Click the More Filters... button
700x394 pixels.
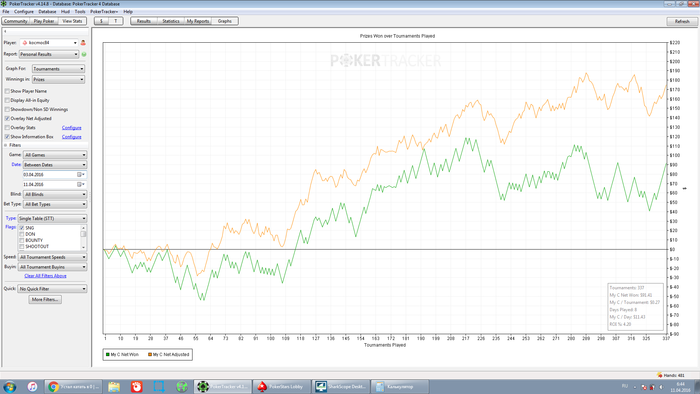(45, 299)
